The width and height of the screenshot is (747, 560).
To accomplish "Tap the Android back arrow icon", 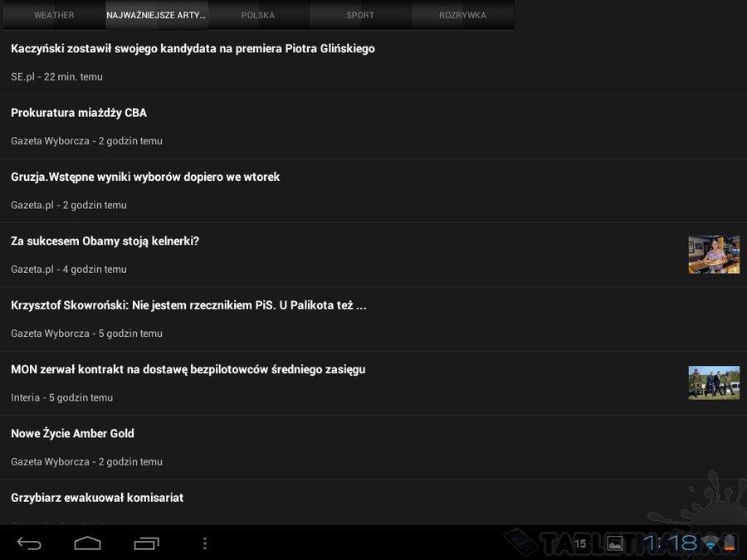I will [x=29, y=543].
